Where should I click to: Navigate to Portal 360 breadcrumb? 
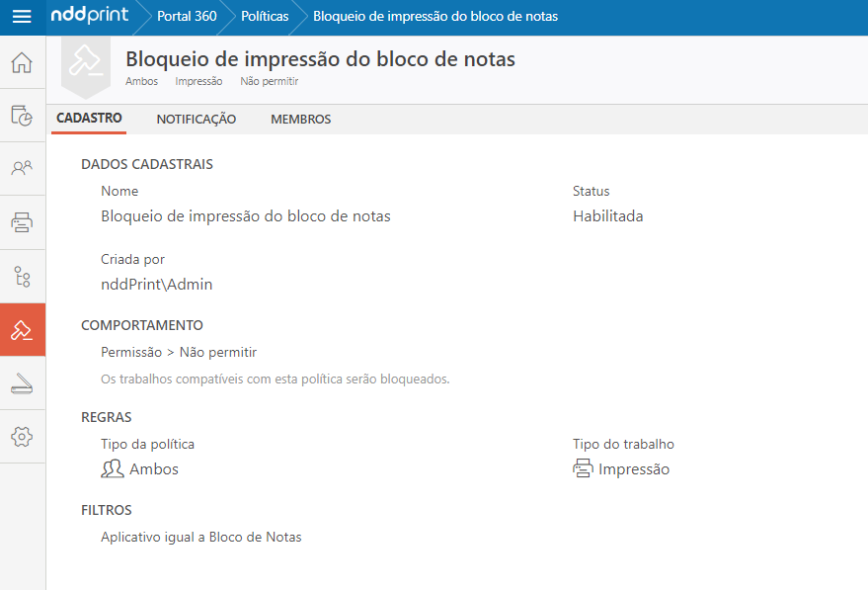pos(187,17)
